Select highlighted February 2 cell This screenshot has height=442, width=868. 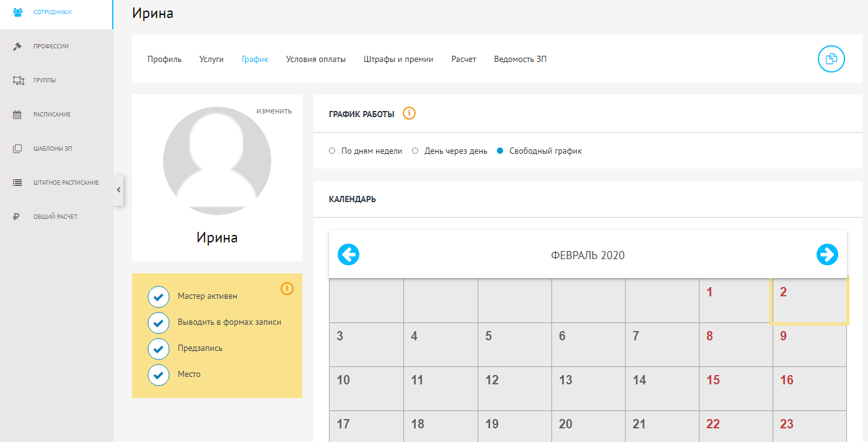coord(809,301)
